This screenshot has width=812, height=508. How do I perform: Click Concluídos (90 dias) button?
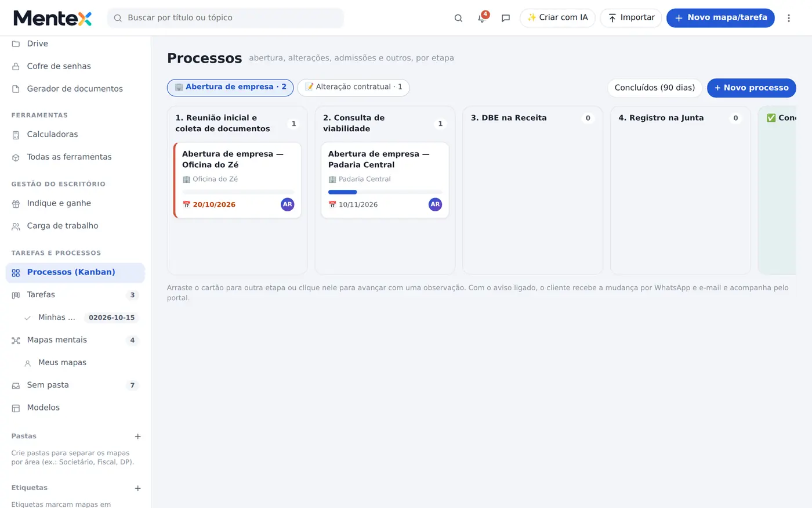[x=654, y=88]
